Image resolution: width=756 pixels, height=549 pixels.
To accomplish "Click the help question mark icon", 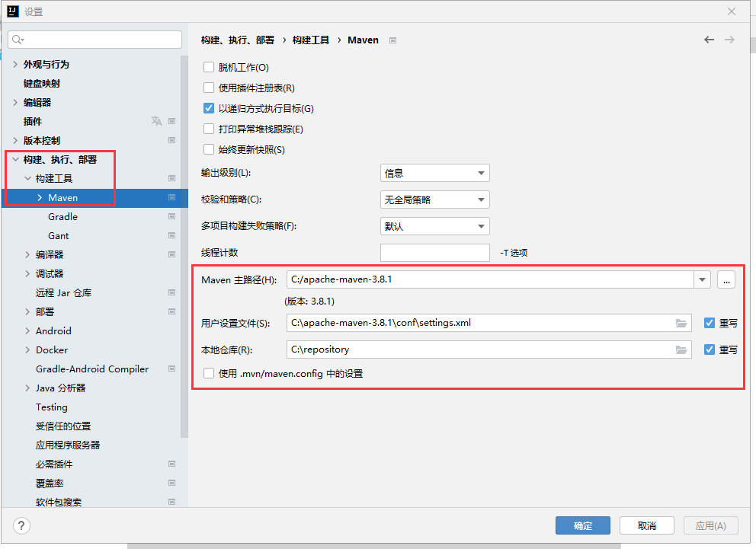I will click(22, 525).
